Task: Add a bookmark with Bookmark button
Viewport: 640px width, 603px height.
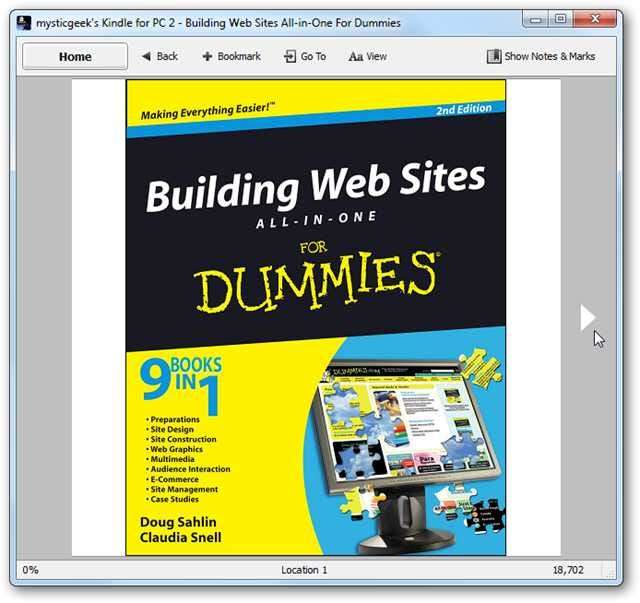Action: tap(231, 56)
